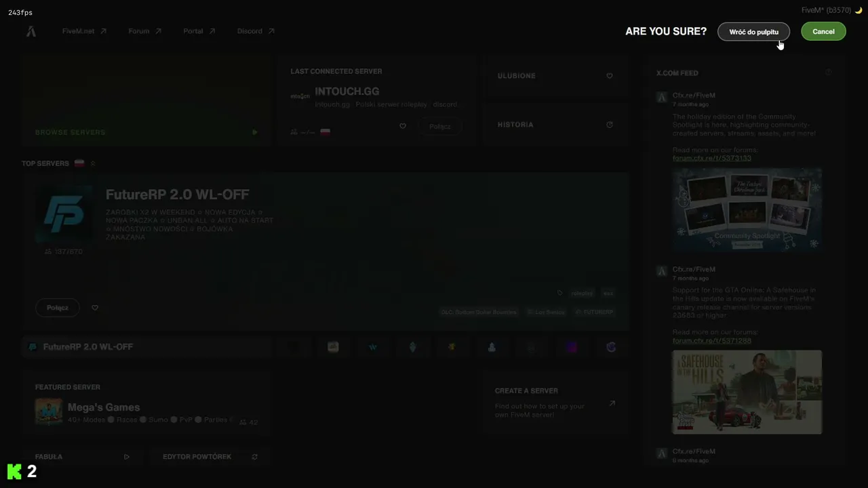Click the refresh icon beside Edytor Powtórek

coord(254,457)
